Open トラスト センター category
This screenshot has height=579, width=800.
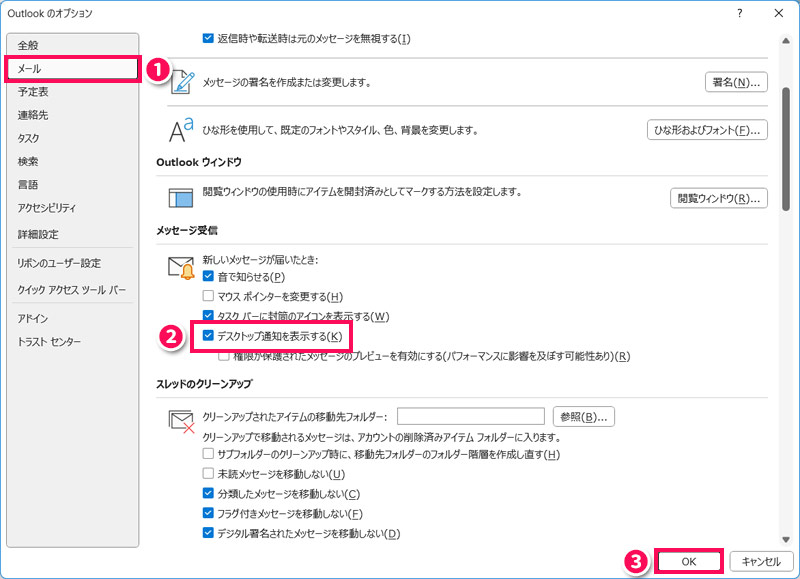coord(72,342)
